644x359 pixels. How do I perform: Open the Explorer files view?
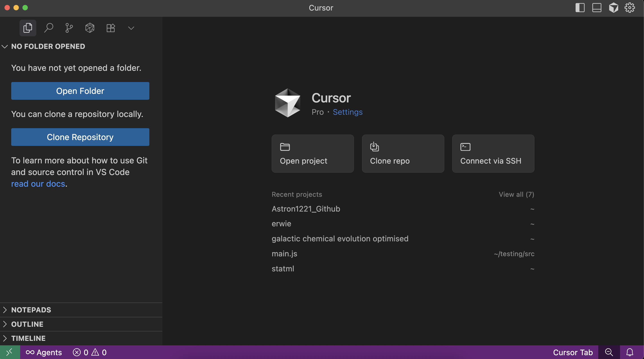(x=28, y=28)
